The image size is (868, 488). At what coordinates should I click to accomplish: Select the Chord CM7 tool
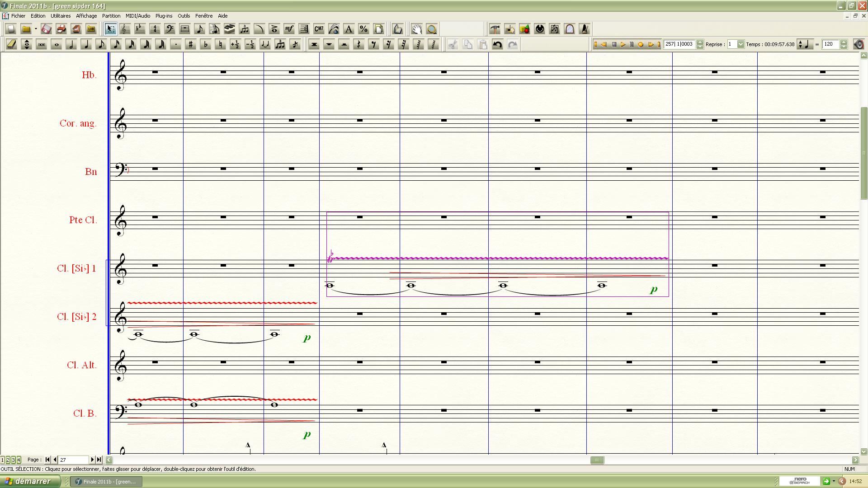[319, 29]
